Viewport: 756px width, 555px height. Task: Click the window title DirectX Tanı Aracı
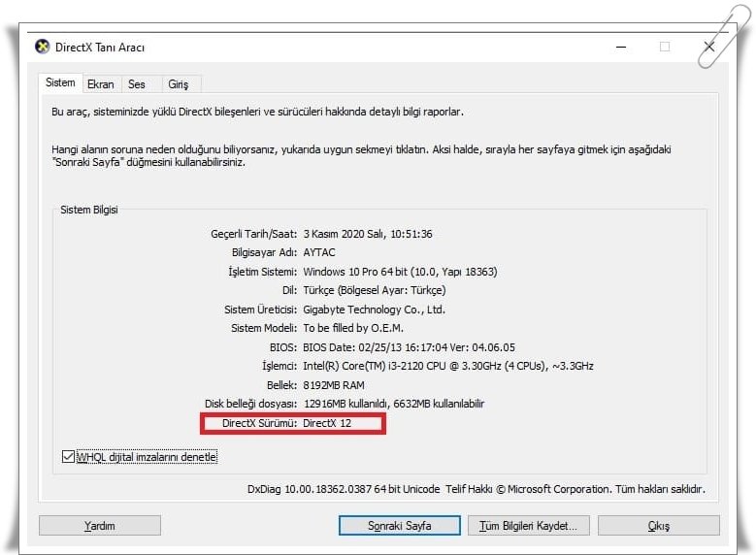coord(100,48)
